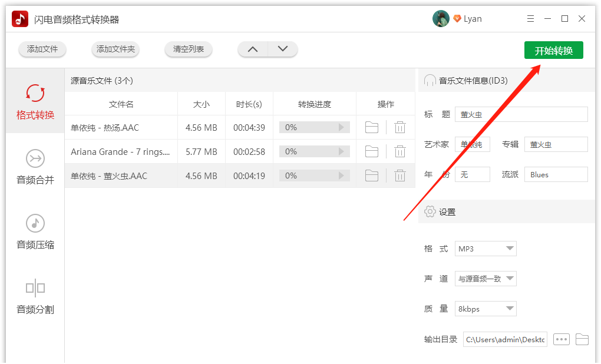The image size is (601, 364).
Task: Open output directory folder browser icon
Action: pos(582,339)
